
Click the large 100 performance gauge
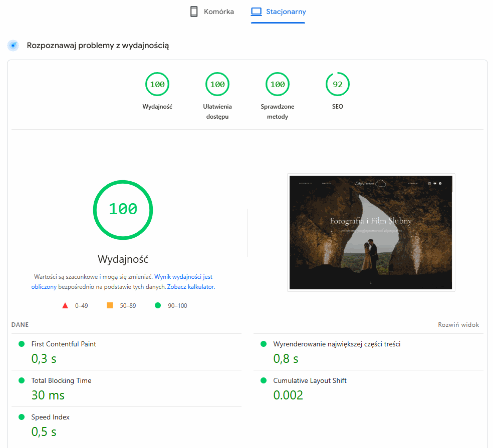tap(123, 210)
